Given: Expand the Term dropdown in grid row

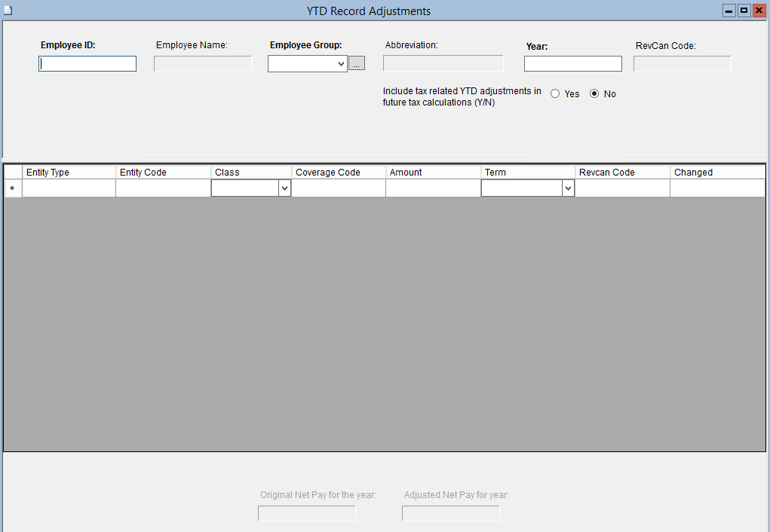Looking at the screenshot, I should tap(568, 188).
